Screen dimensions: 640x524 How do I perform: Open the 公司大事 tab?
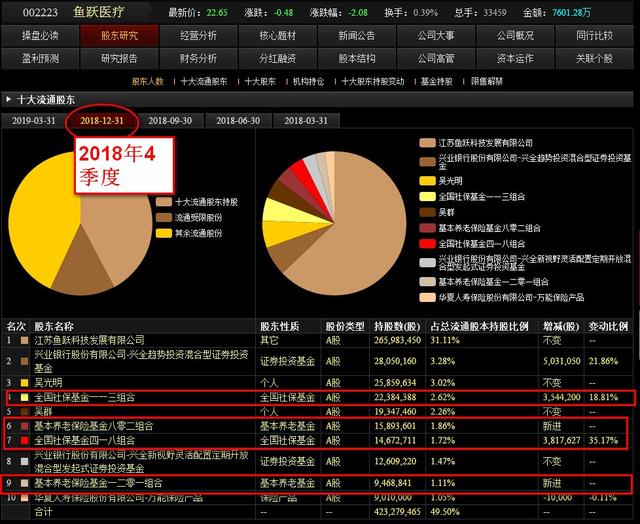[436, 36]
